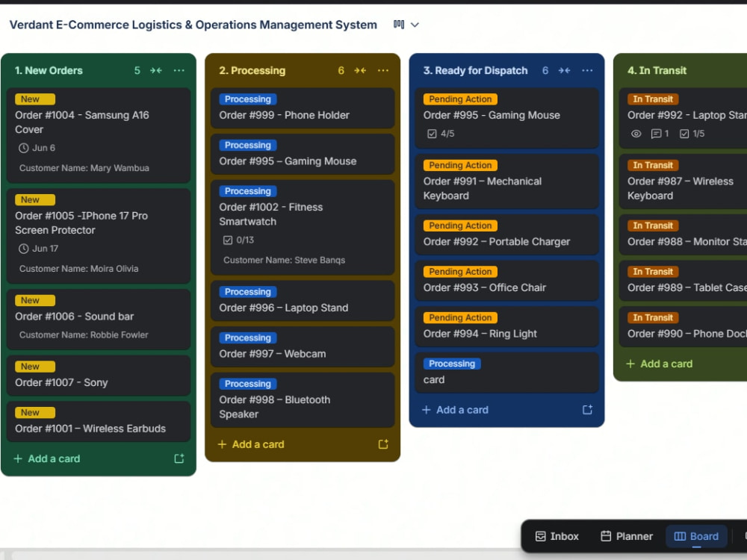Switch to the Inbox tab

pyautogui.click(x=557, y=536)
